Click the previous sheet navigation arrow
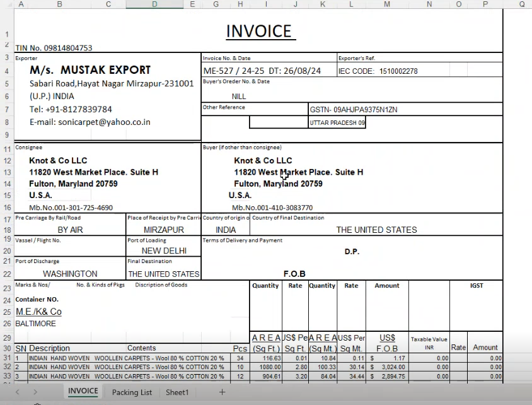Viewport: 532px width, 405px height. pyautogui.click(x=18, y=392)
